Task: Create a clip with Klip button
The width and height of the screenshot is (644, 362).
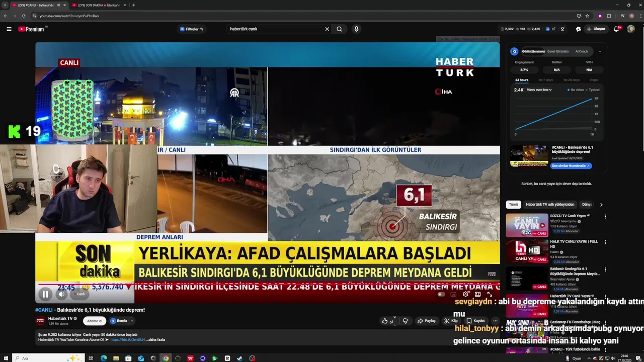Action: pos(451,321)
